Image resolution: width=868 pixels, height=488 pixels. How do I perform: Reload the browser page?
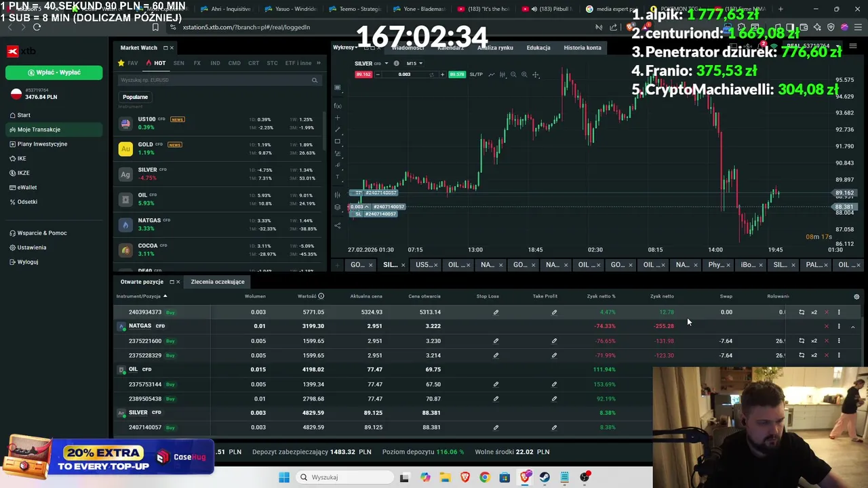[37, 27]
